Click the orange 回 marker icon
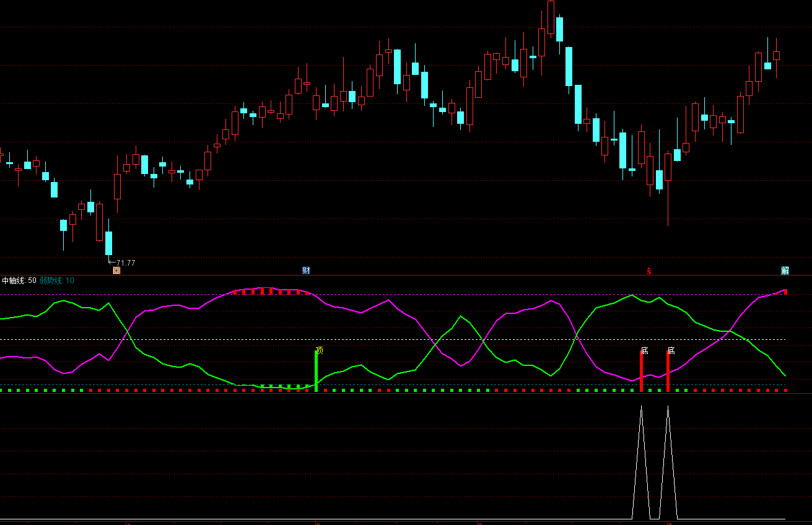Viewport: 812px width, 525px height. tap(116, 271)
